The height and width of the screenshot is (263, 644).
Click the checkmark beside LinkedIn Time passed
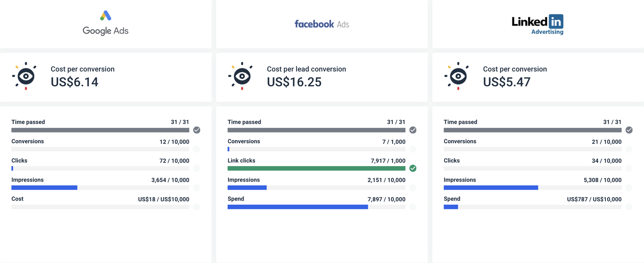tap(629, 130)
